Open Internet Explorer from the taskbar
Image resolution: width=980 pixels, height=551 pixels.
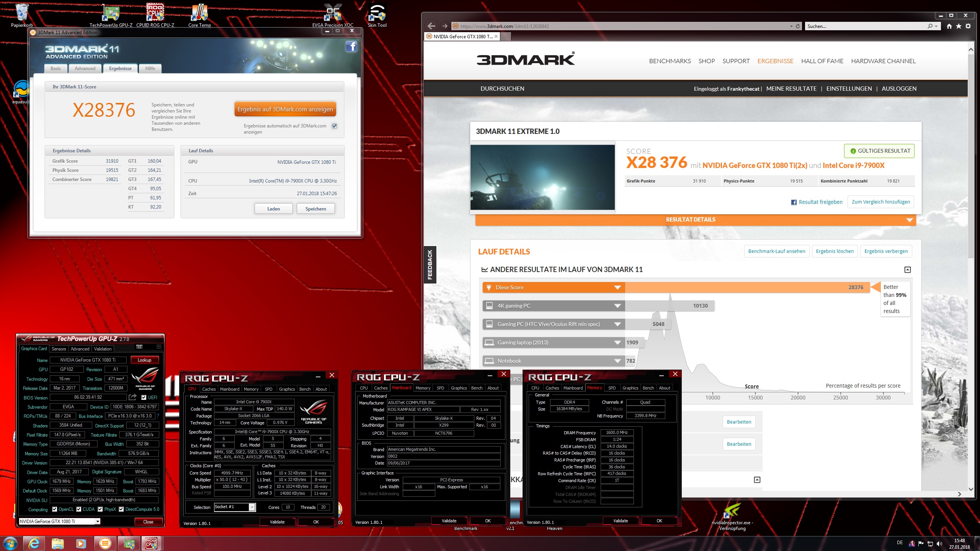(34, 543)
